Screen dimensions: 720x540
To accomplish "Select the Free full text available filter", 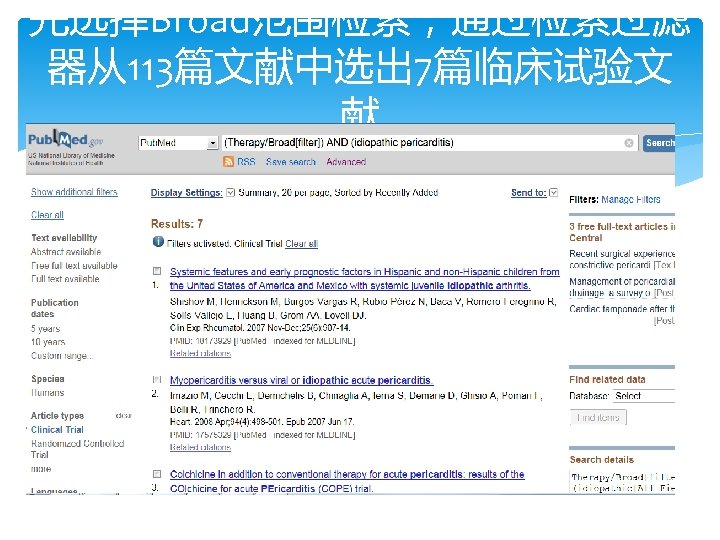I will [x=74, y=265].
